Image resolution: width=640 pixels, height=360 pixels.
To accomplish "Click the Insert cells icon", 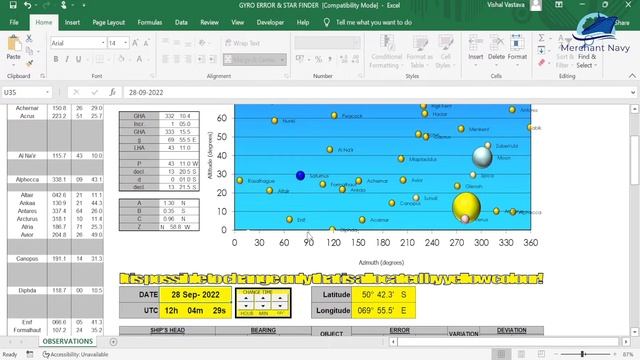I will pyautogui.click(x=476, y=43).
